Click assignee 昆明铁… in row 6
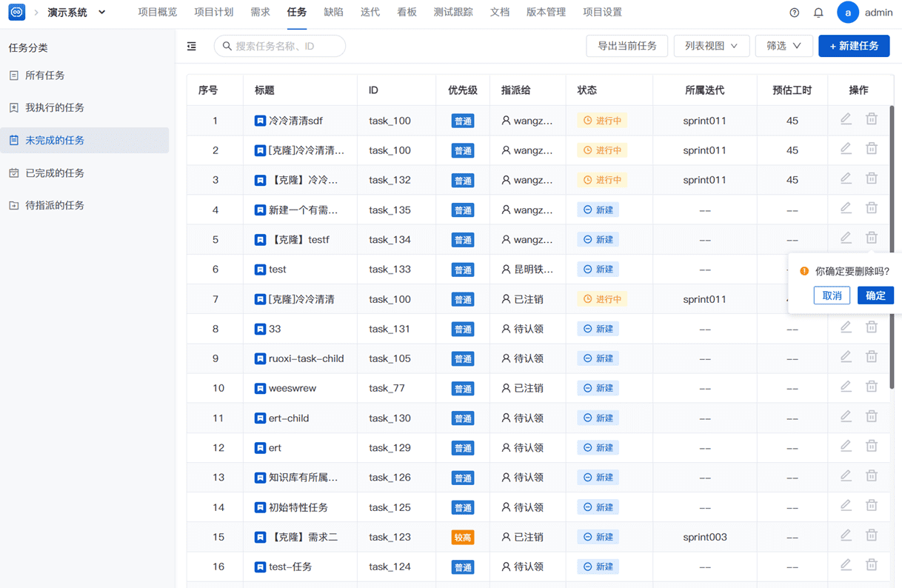Screen dimensions: 902x588 527,270
